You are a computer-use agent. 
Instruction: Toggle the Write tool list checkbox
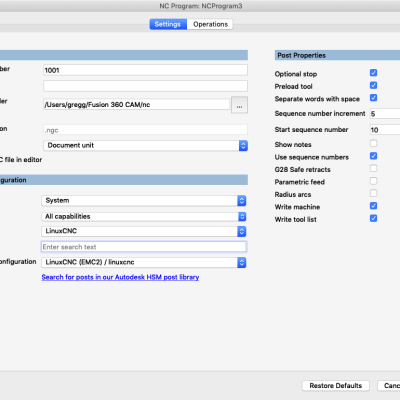pos(373,218)
